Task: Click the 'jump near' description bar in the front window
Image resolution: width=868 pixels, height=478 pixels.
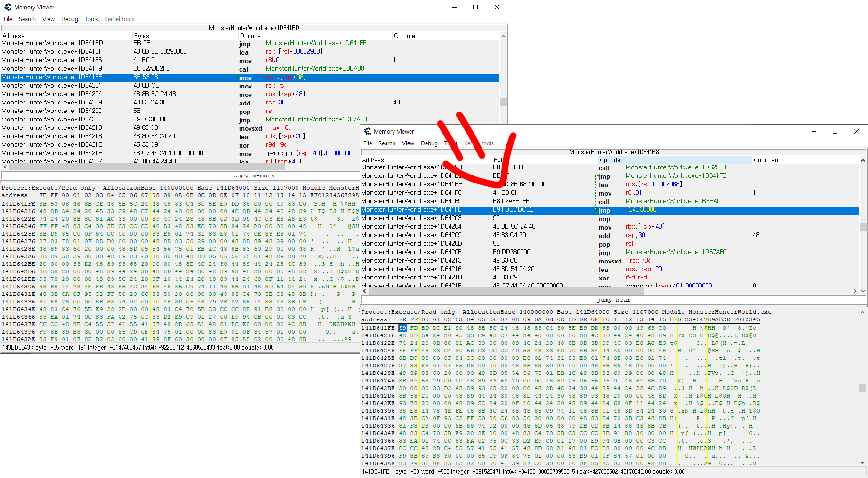Action: click(613, 300)
